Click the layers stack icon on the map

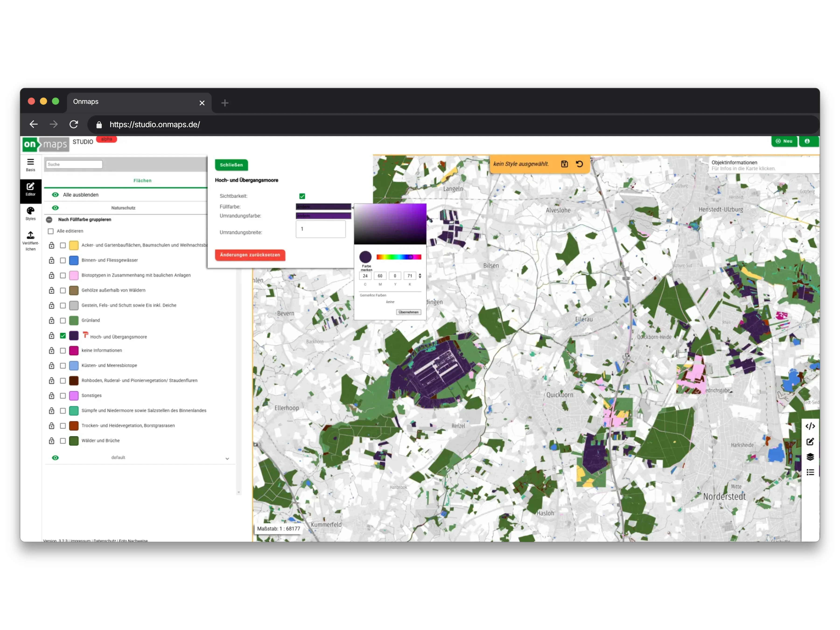(810, 457)
